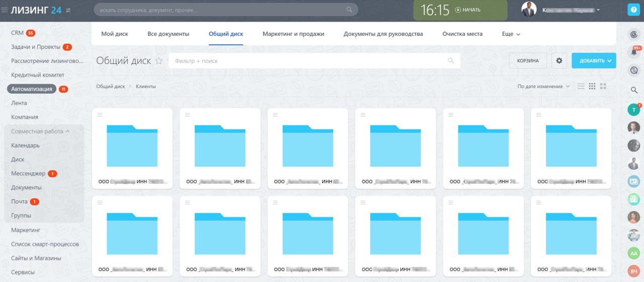Start the workday with Начать button
The image size is (644, 282).
468,10
